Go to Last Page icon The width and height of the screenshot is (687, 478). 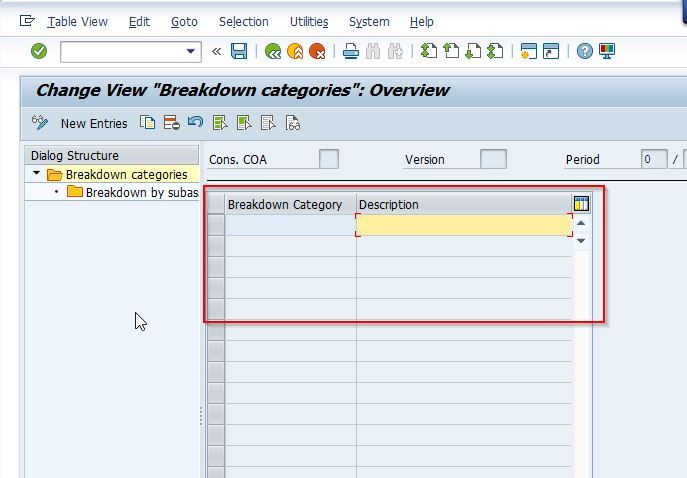[495, 51]
